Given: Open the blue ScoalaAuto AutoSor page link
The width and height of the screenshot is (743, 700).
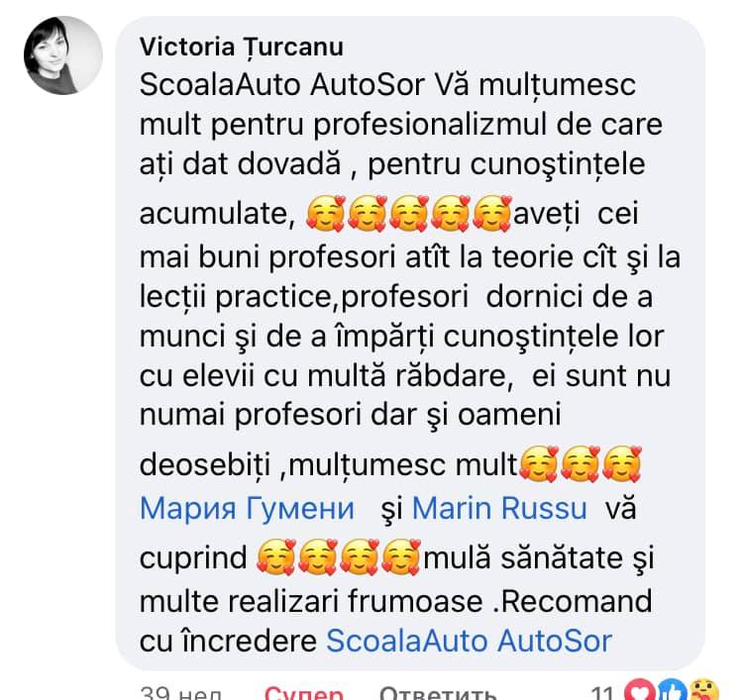Looking at the screenshot, I should (x=470, y=642).
